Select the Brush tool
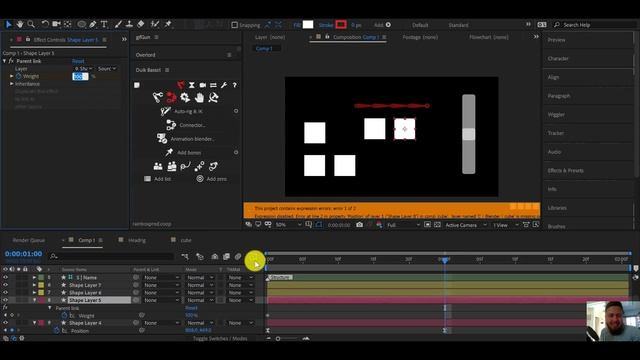This screenshot has width=640, height=360. [118, 24]
